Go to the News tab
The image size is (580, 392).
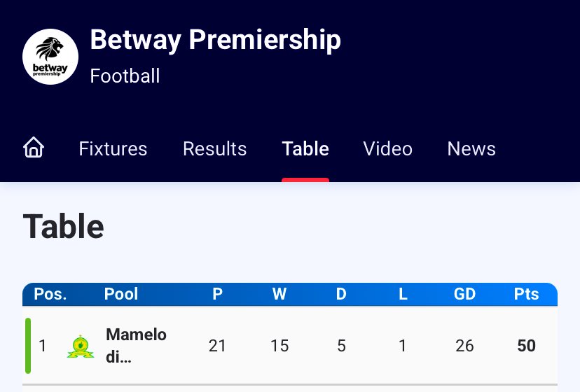(x=471, y=148)
